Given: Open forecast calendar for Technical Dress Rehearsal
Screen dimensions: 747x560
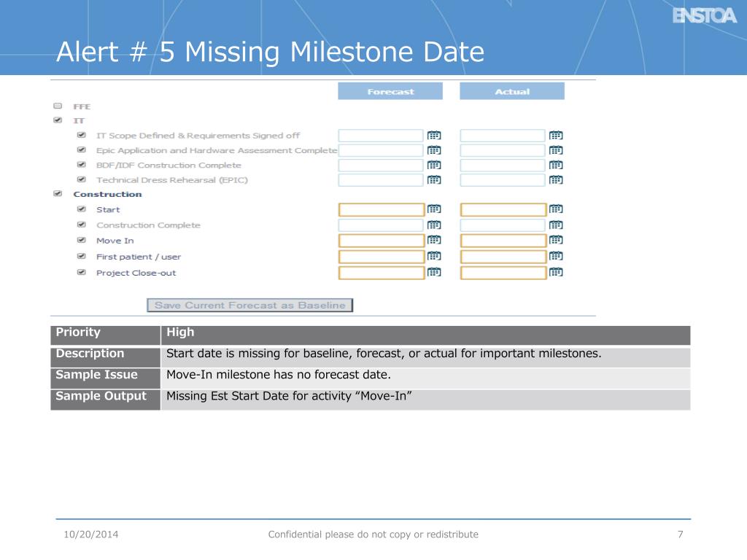Looking at the screenshot, I should click(x=434, y=180).
